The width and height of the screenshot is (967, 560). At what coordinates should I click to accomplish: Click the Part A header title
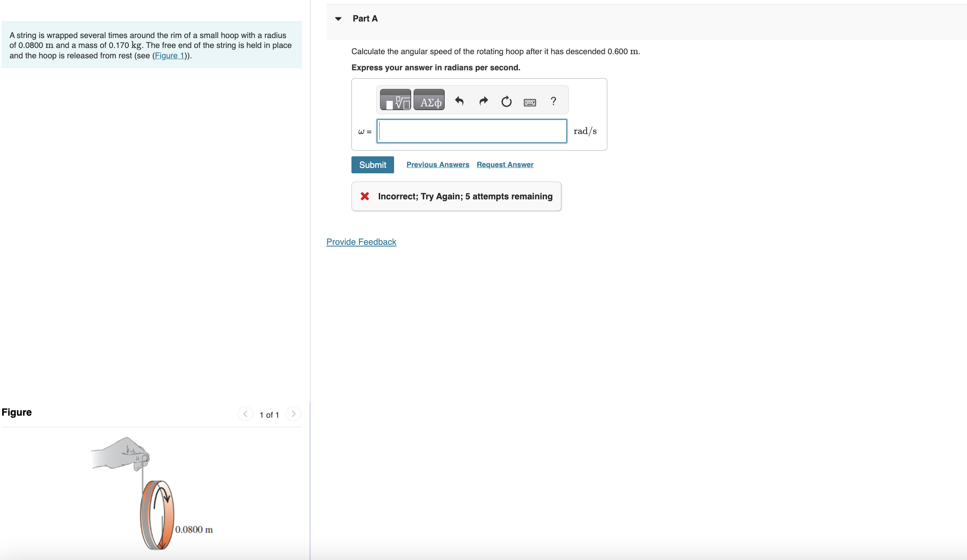[x=365, y=19]
